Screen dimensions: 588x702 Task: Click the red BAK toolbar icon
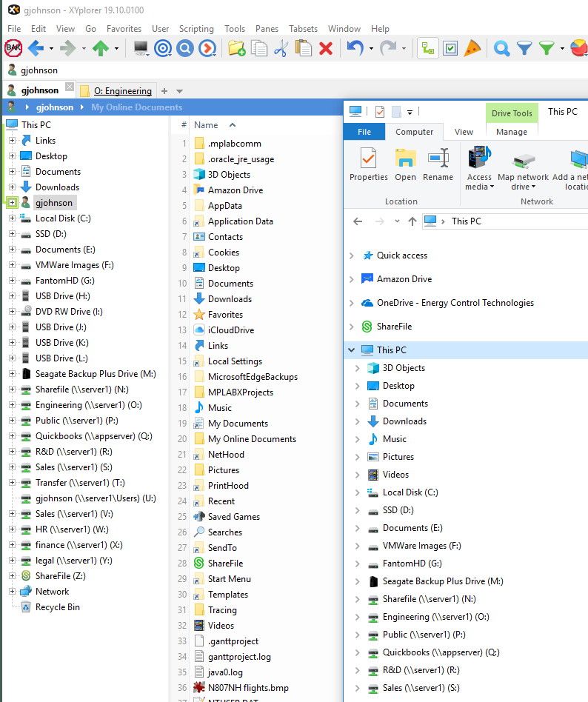click(13, 49)
